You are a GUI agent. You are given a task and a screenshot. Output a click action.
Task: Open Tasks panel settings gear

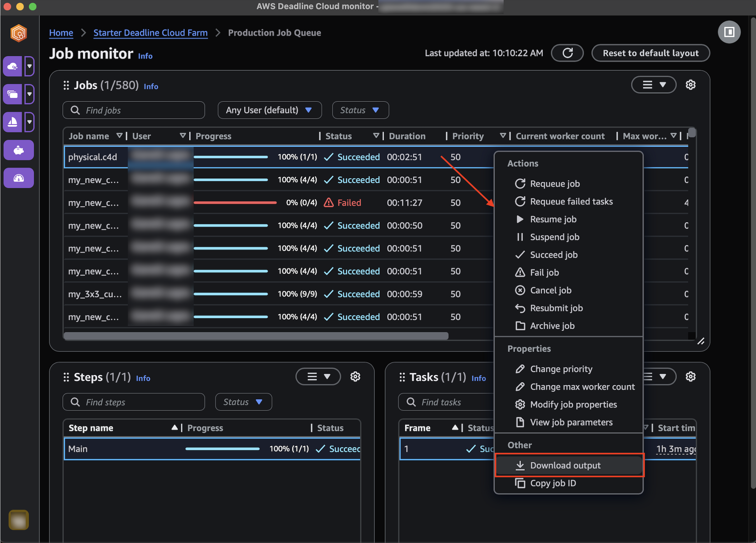690,377
